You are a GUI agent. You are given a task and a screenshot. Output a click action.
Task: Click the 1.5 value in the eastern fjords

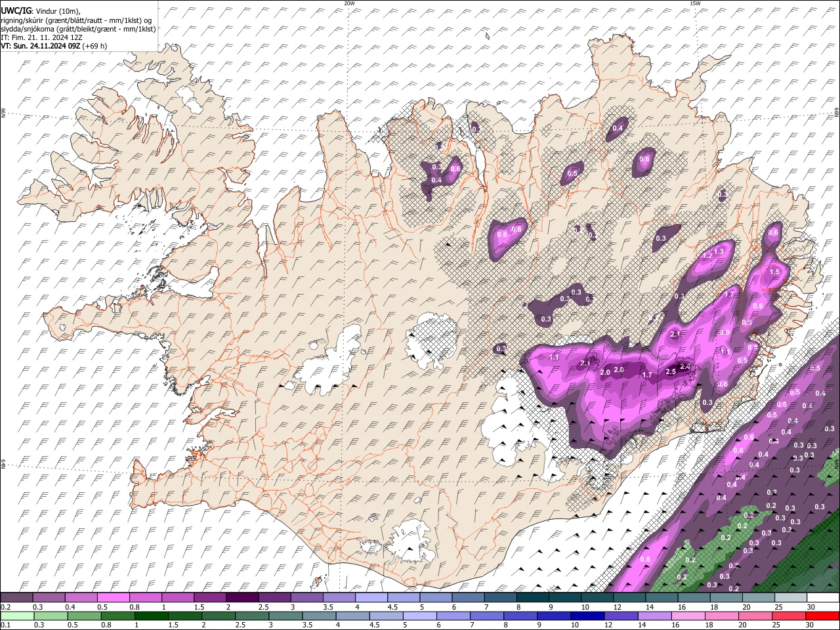pos(774,272)
